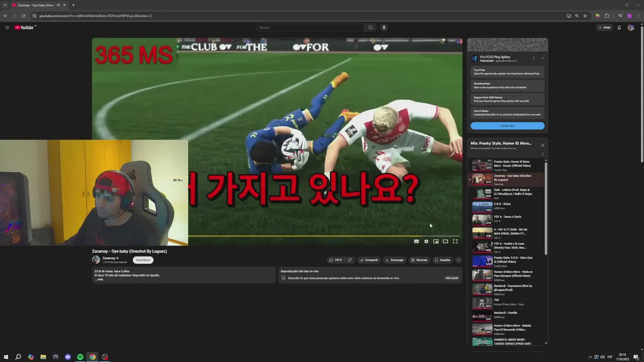Open Mix playlist options menu

(x=542, y=154)
